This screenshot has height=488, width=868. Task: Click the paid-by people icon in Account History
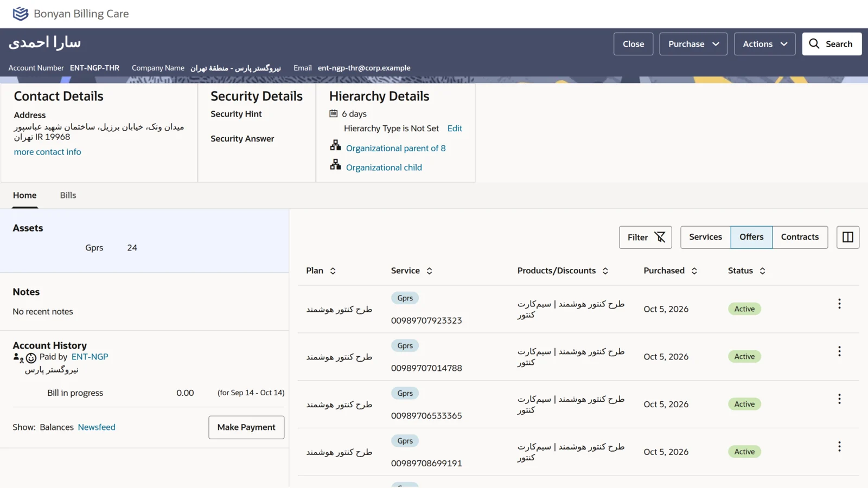tap(18, 357)
